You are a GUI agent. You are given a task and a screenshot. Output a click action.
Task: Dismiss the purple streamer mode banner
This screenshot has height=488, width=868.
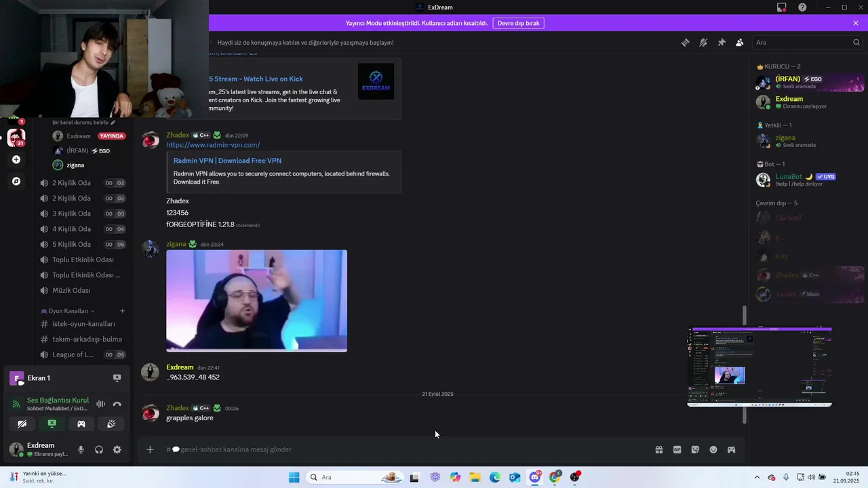point(856,23)
